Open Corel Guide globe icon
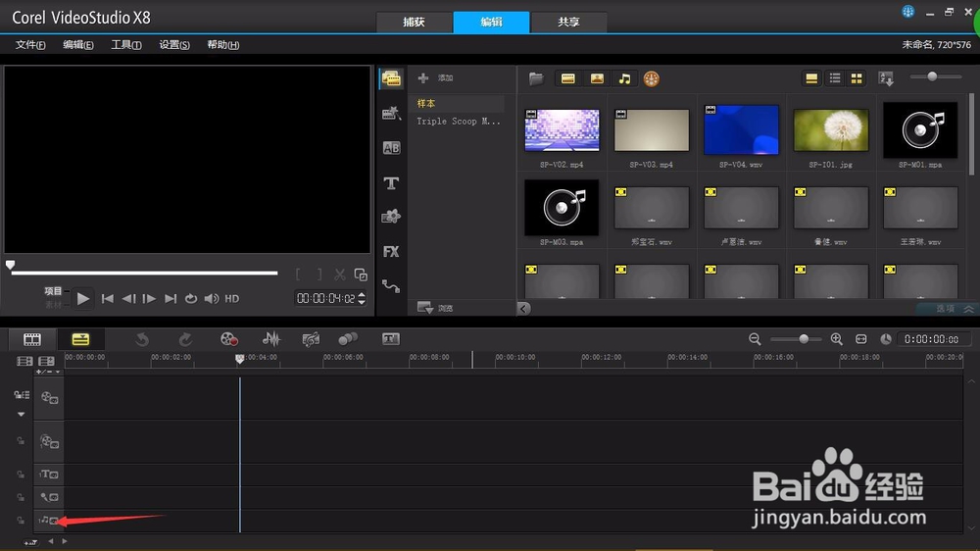Viewport: 980px width, 551px height. coord(908,11)
